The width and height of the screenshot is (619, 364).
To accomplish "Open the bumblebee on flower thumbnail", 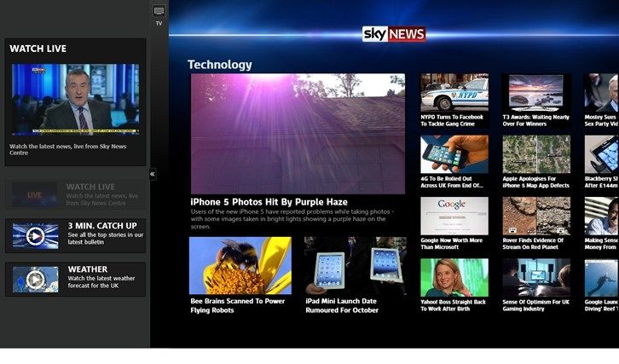I will pos(240,266).
